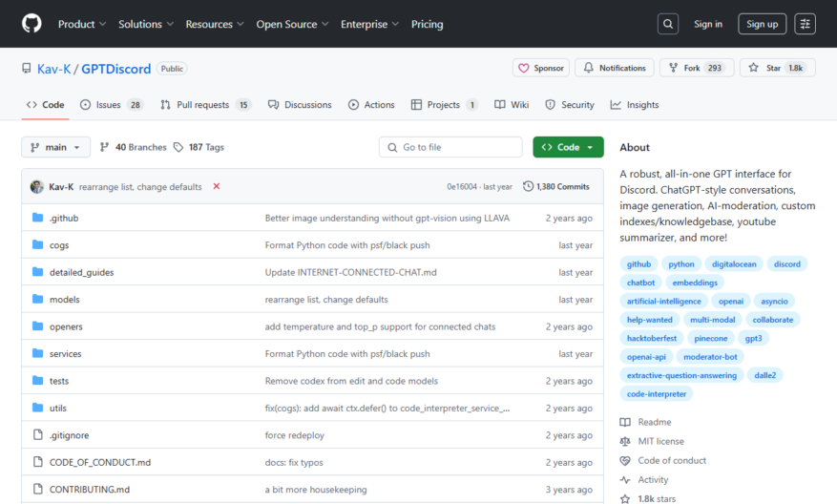Click the MIT license scale icon
837x504 pixels.
click(x=625, y=441)
